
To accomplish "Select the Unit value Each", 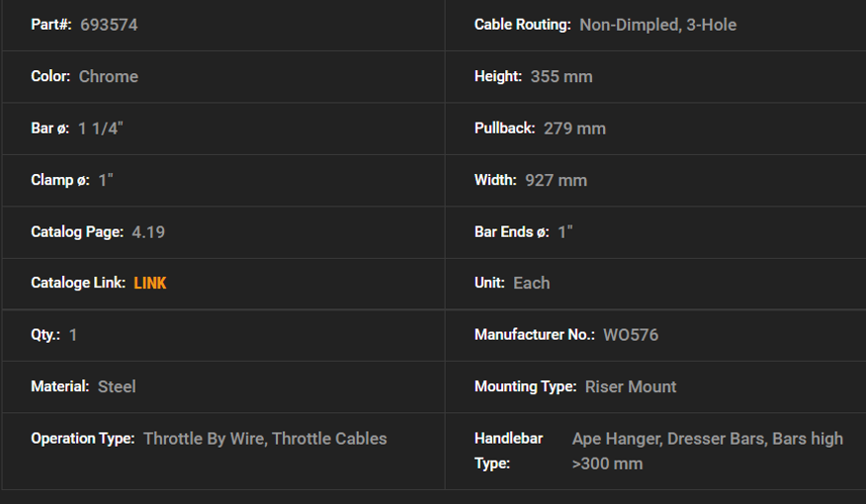I will coord(531,284).
